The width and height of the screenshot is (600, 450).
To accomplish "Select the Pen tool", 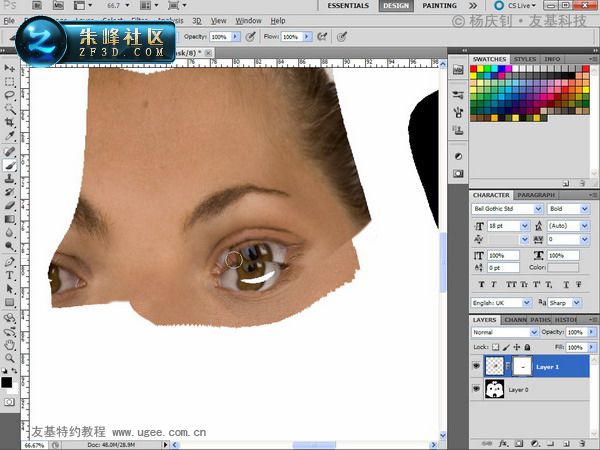I will pyautogui.click(x=10, y=262).
